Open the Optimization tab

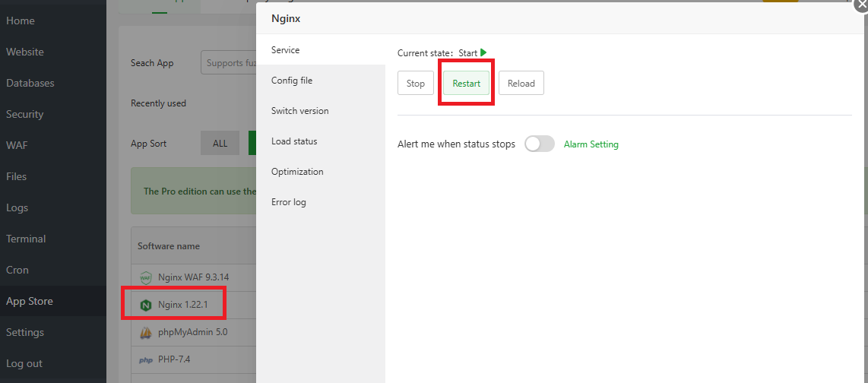pos(321,172)
